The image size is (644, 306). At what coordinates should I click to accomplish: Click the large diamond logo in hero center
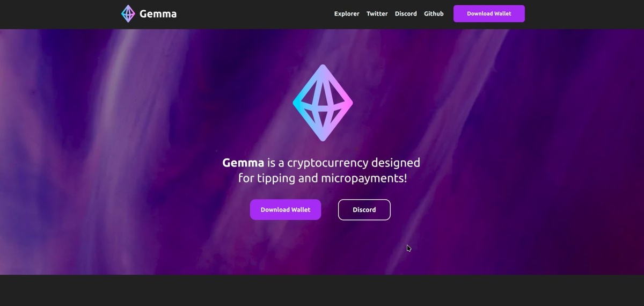(323, 103)
